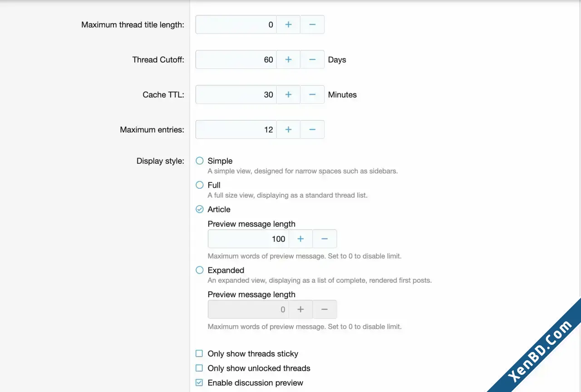Click the Cache TTL value field
Image resolution: width=581 pixels, height=392 pixels.
click(x=236, y=94)
